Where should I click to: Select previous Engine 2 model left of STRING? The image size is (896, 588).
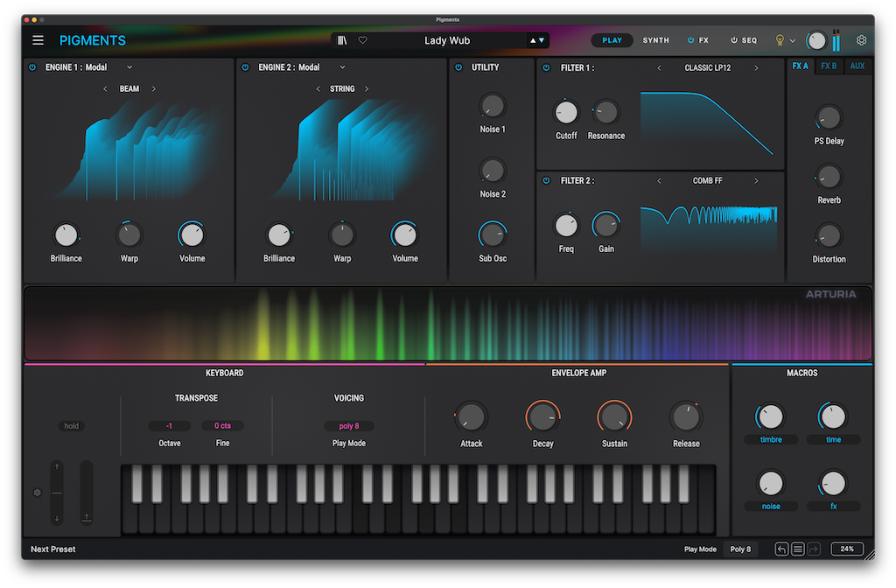click(318, 88)
